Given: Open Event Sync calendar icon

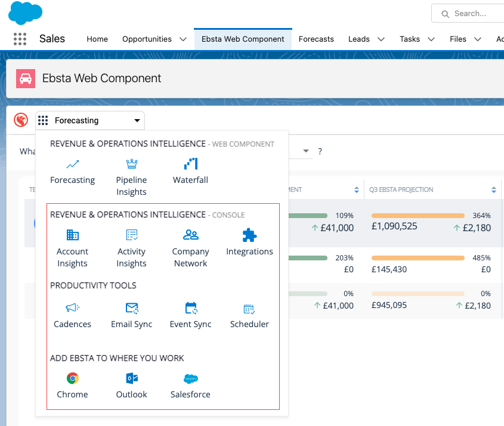Looking at the screenshot, I should click(190, 308).
